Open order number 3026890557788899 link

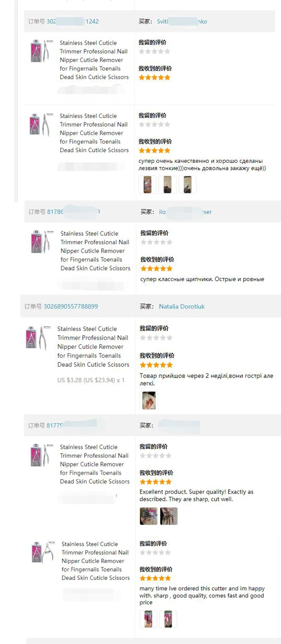click(x=71, y=306)
